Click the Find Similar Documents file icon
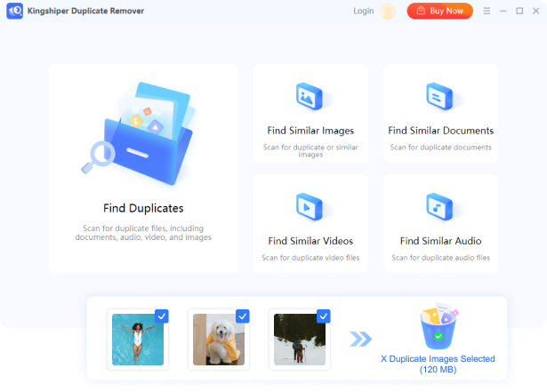 pos(439,96)
